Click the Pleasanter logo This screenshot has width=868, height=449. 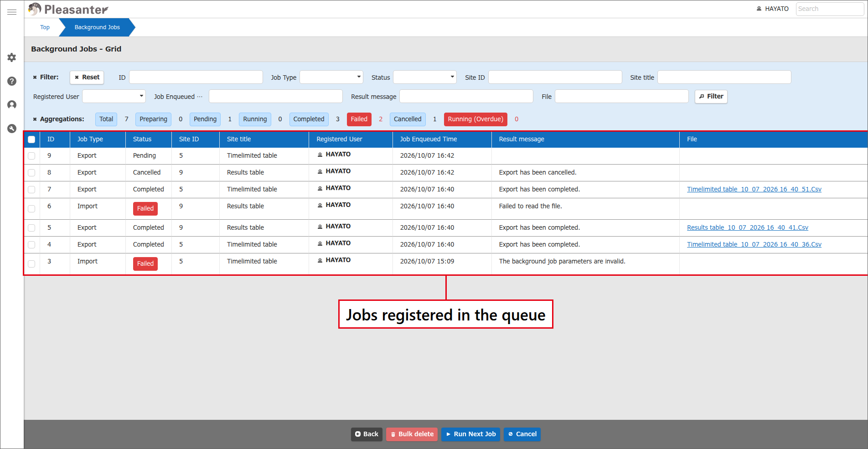pyautogui.click(x=68, y=9)
